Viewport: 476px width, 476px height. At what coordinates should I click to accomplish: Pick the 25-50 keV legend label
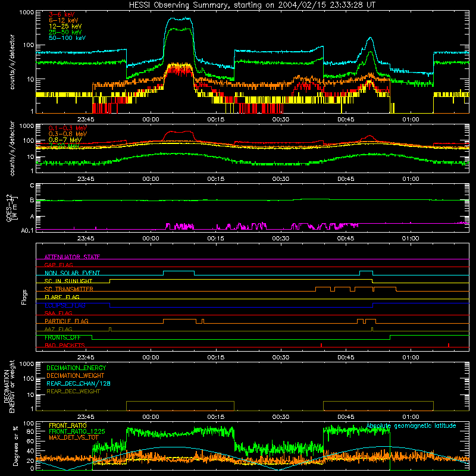65,32
